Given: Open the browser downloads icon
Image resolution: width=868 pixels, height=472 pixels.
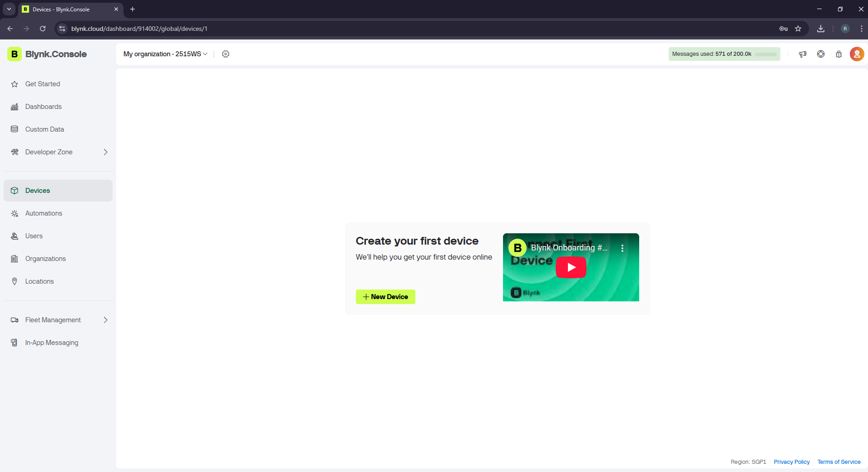Looking at the screenshot, I should (x=821, y=29).
